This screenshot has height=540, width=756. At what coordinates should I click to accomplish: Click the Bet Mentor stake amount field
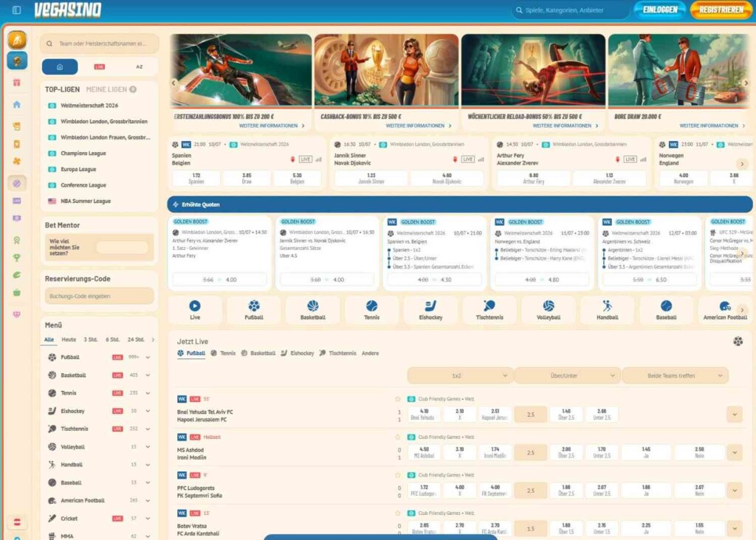(x=123, y=247)
